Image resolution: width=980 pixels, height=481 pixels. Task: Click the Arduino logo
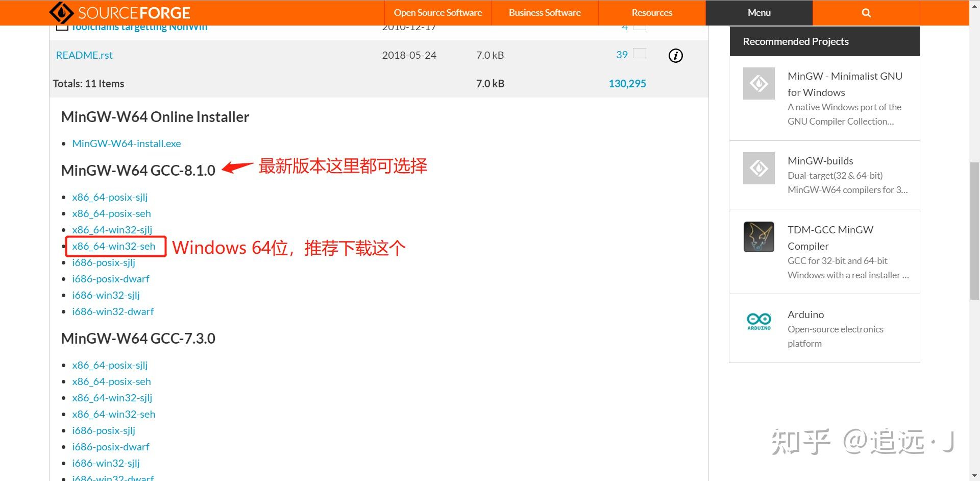coord(758,322)
